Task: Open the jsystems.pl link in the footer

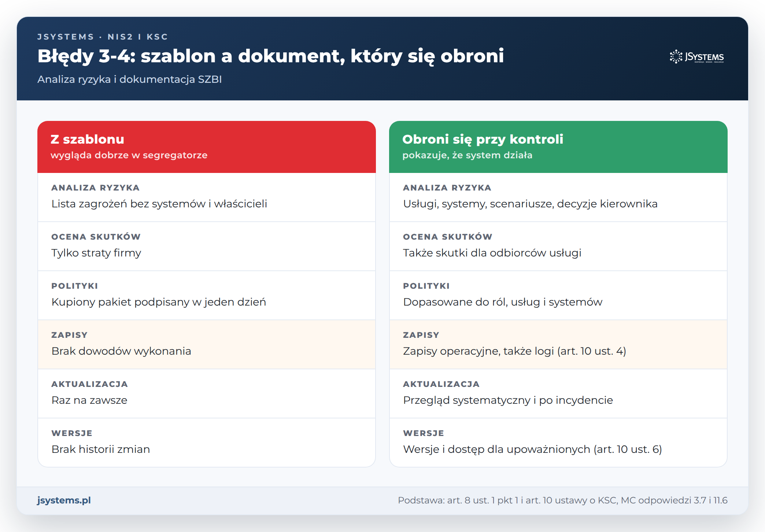Action: [x=64, y=500]
